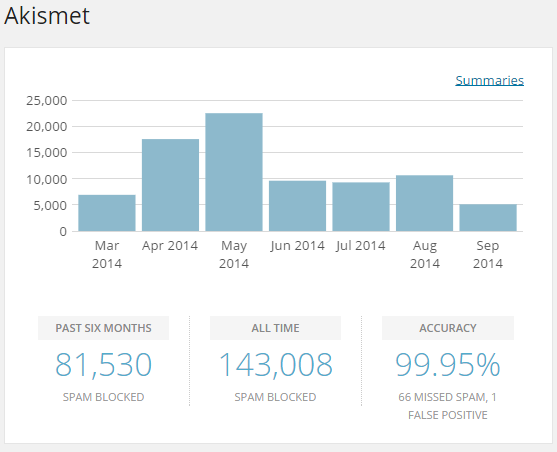
Task: Select the Aug 2014 chart bar
Action: [424, 203]
